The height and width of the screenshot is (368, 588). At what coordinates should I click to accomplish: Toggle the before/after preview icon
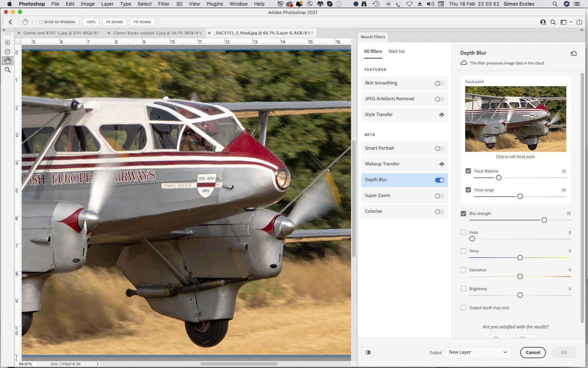click(368, 352)
